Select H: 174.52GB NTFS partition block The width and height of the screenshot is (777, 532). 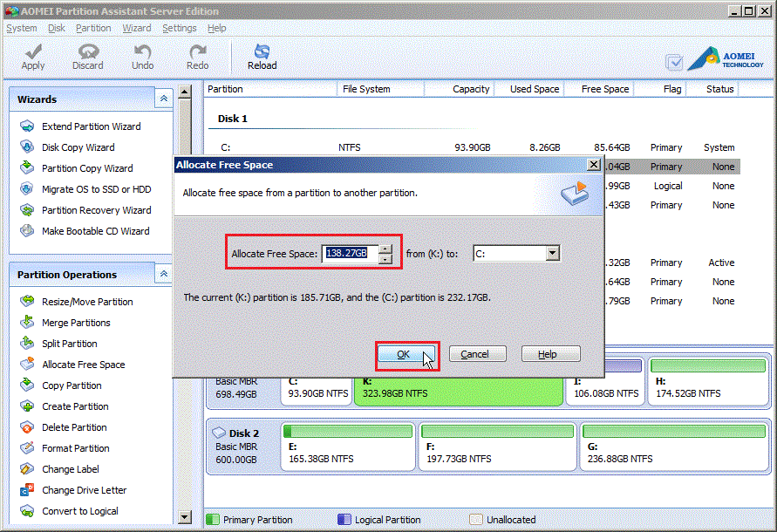[707, 382]
